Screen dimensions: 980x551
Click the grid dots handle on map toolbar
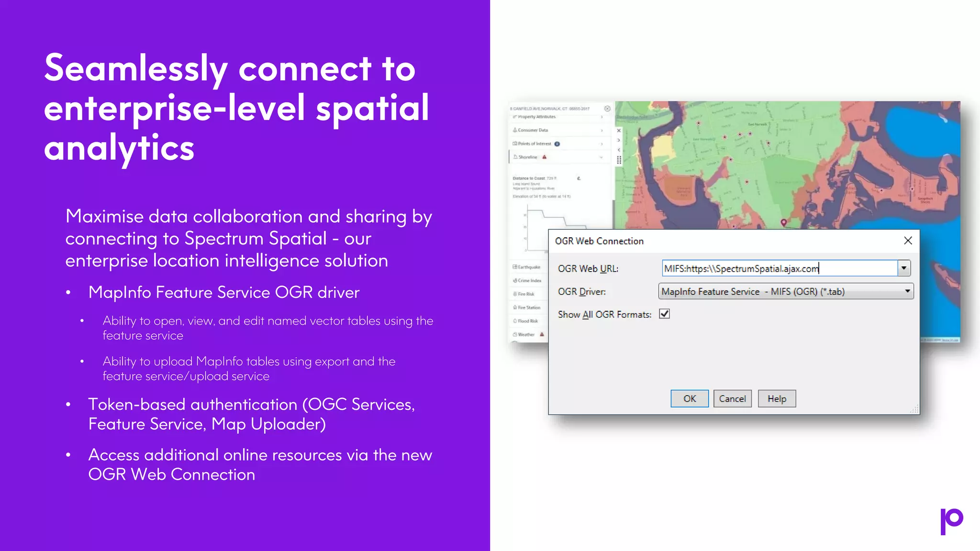pyautogui.click(x=619, y=160)
